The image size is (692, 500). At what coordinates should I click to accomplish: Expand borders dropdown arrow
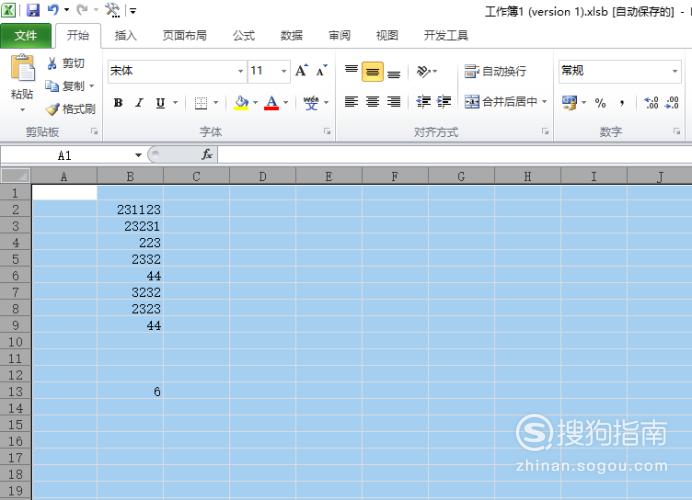pos(216,103)
